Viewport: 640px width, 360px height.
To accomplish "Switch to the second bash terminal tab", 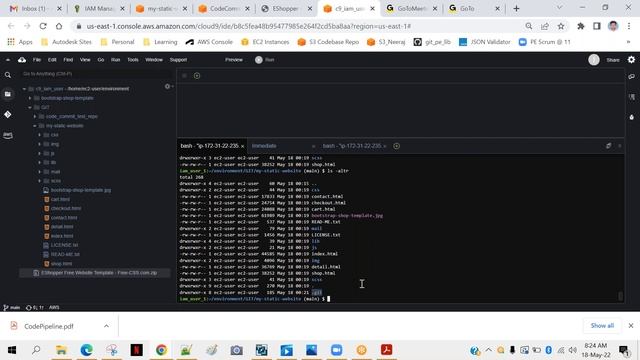I will [x=352, y=146].
